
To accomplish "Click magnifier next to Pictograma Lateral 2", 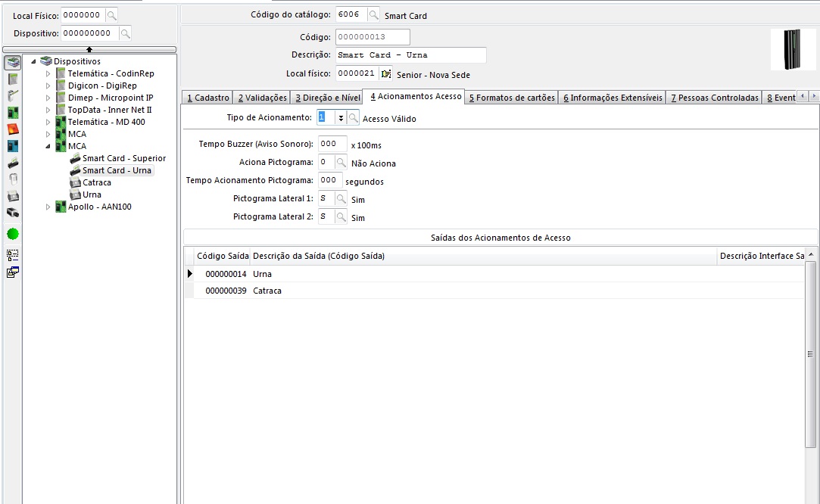I will pos(341,217).
